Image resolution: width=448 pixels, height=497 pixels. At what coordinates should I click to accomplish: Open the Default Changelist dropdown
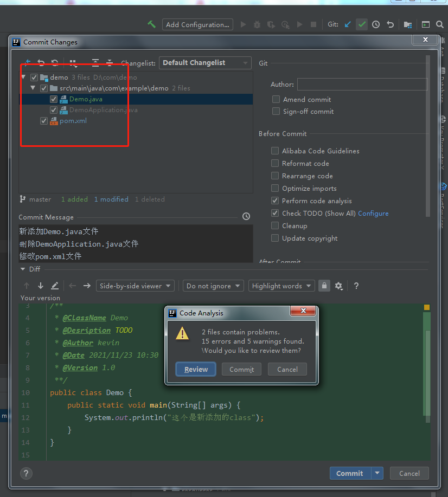coord(205,63)
